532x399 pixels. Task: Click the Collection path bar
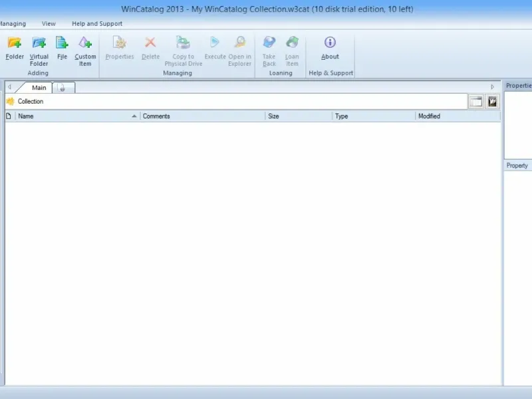click(236, 102)
